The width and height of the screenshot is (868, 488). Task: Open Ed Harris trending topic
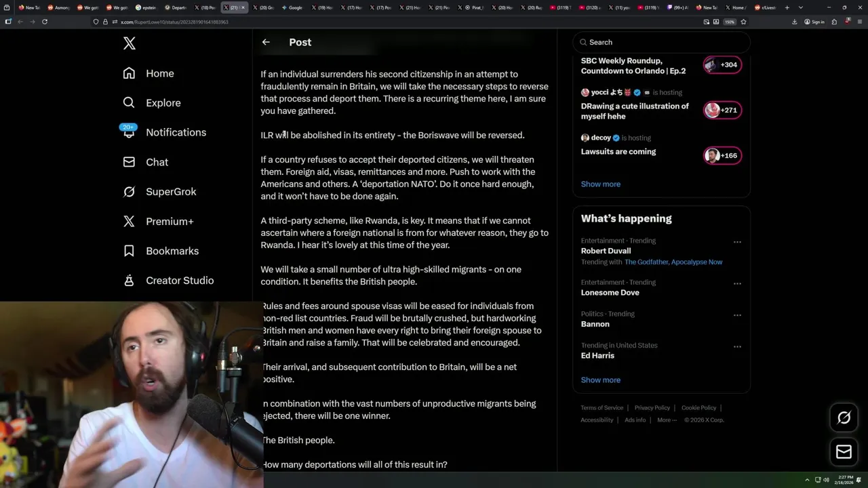(597, 355)
